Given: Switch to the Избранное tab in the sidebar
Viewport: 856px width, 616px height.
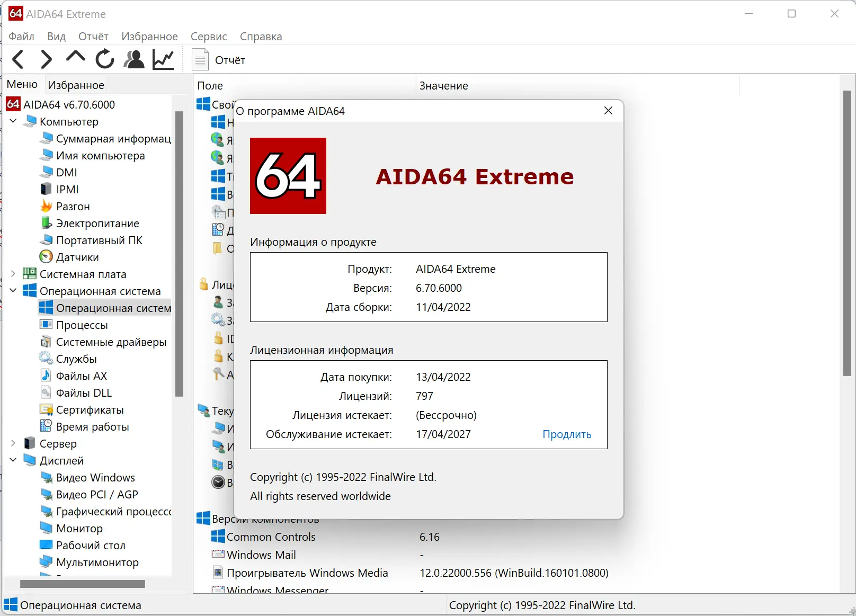Looking at the screenshot, I should coord(76,85).
